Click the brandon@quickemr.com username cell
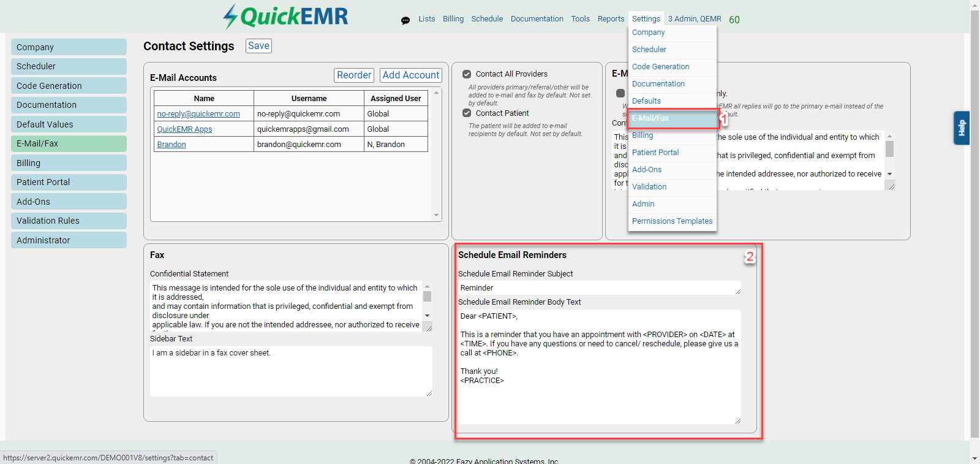Screen dimensions: 980x464 click(309, 145)
